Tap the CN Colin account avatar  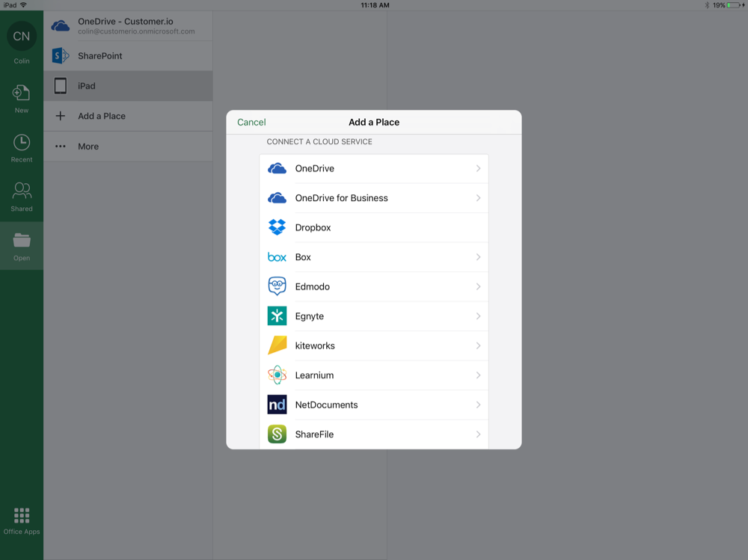(22, 36)
